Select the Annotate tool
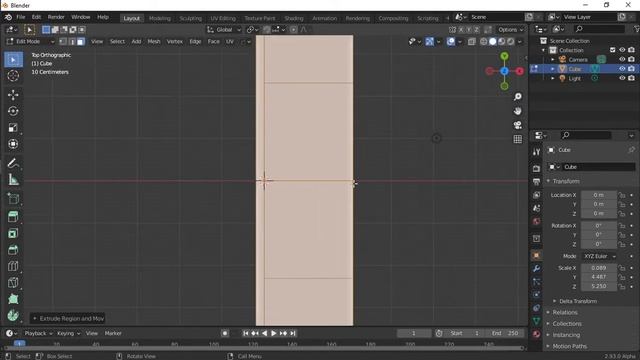Viewport: 640px width, 360px height. click(13, 163)
